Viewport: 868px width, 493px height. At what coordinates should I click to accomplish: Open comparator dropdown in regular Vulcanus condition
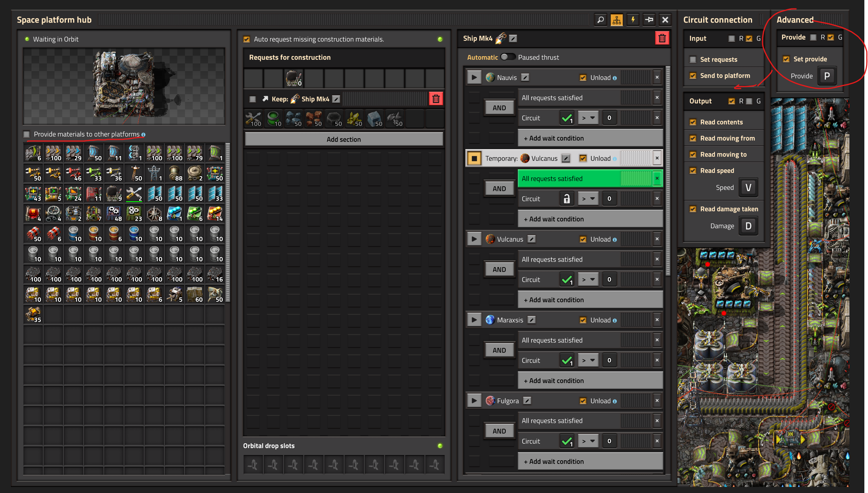[588, 280]
